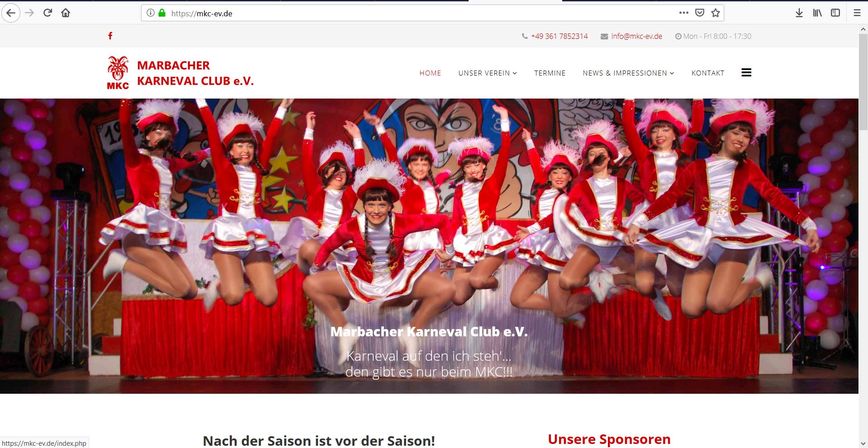Open the Kontakt menu item
The image size is (868, 448).
pyautogui.click(x=707, y=73)
